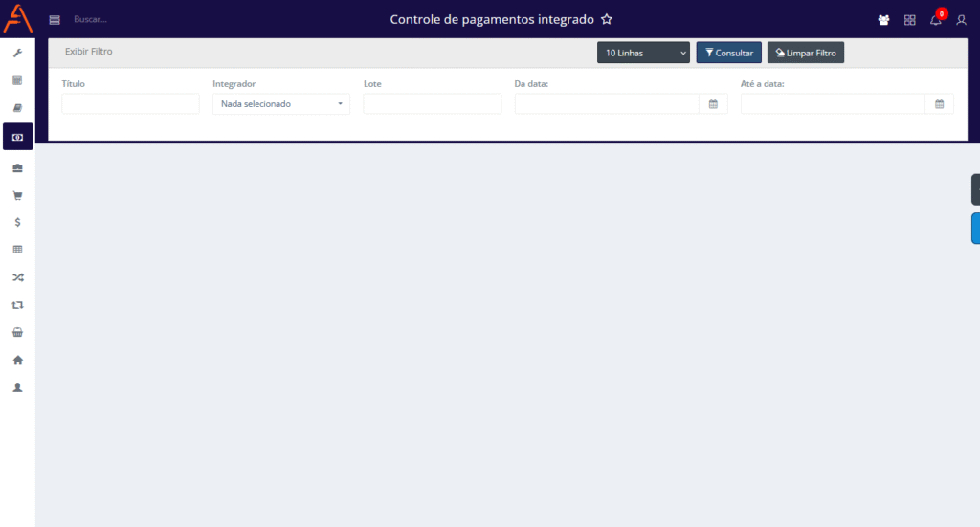The height and width of the screenshot is (527, 980).
Task: Click the Consultar button
Action: (728, 53)
